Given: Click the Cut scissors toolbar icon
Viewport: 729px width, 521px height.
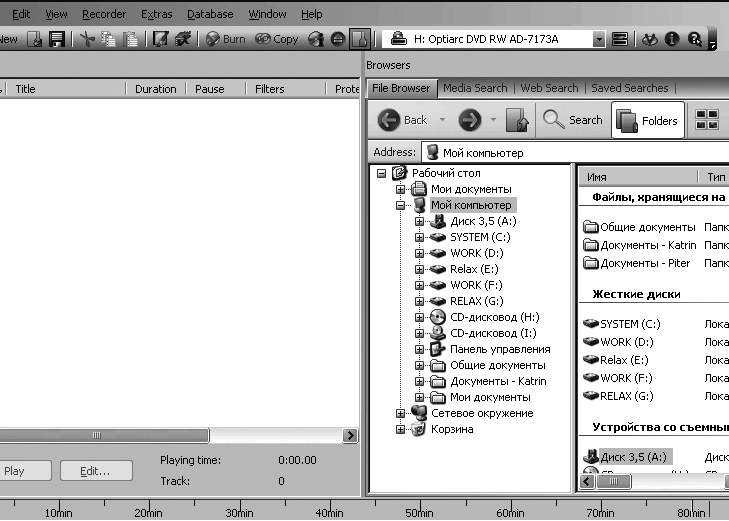Looking at the screenshot, I should [87, 39].
